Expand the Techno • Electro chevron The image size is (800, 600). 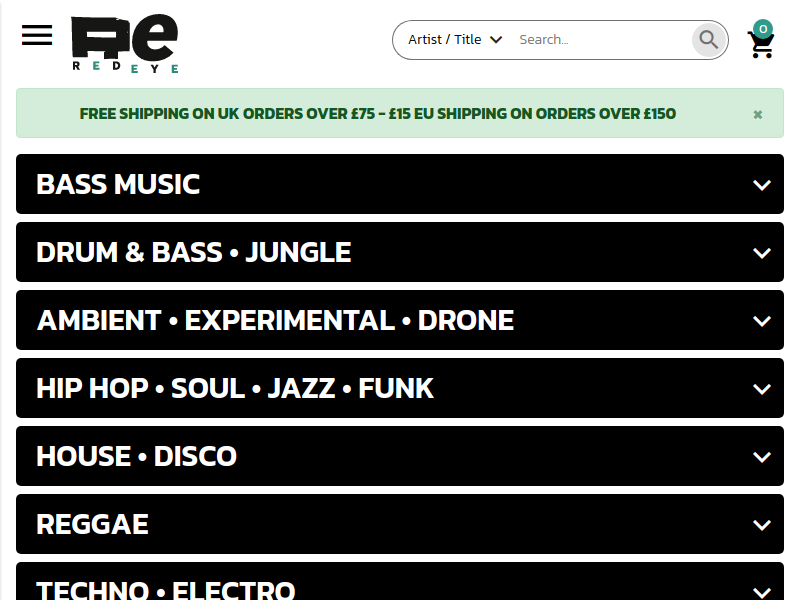click(762, 592)
